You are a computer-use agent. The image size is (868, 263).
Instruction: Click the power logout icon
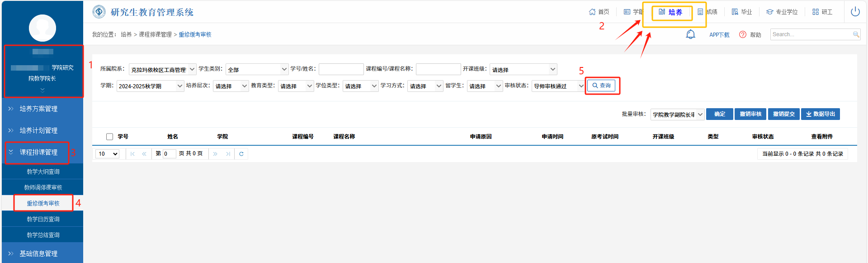(855, 12)
